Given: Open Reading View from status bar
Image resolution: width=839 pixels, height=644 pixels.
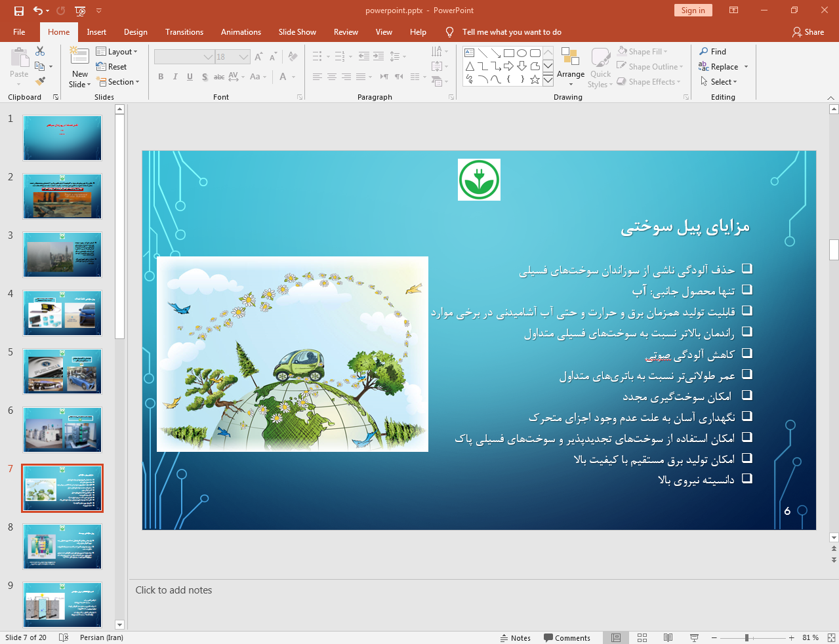Looking at the screenshot, I should pyautogui.click(x=668, y=637).
